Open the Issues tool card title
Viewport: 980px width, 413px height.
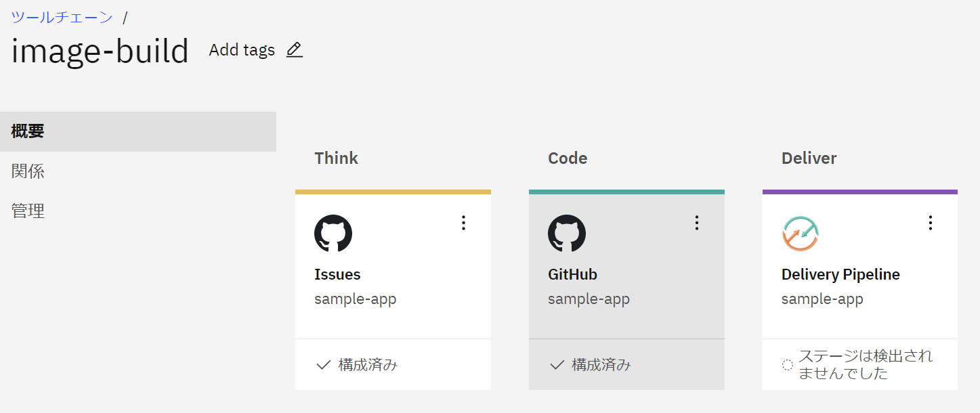[337, 274]
